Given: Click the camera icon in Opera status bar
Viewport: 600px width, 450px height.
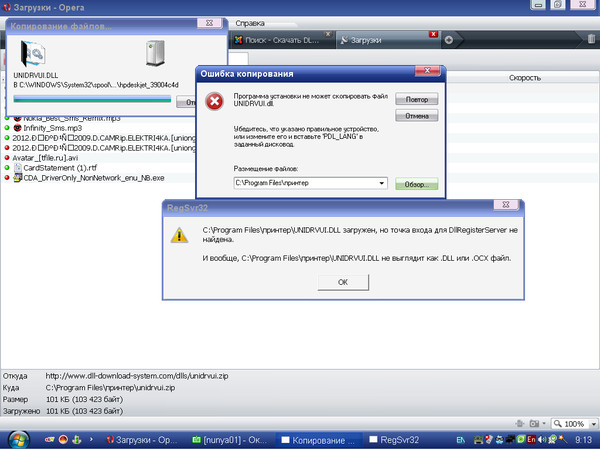Looking at the screenshot, I should 534,424.
